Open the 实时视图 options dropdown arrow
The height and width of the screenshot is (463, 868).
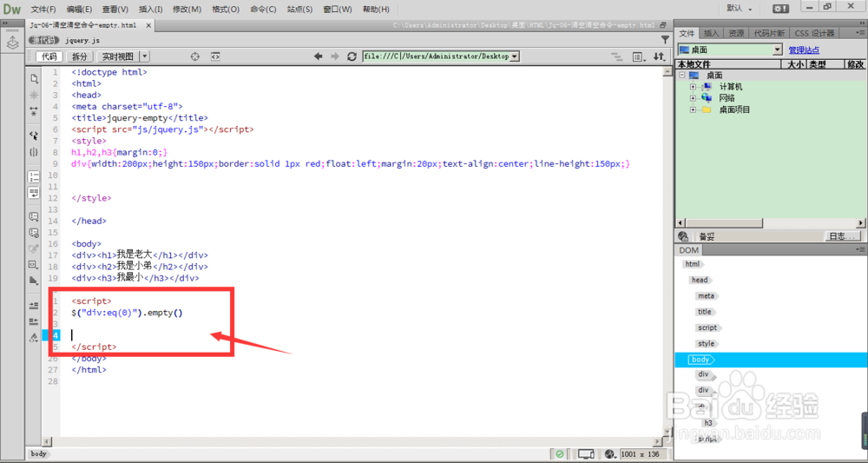[144, 56]
